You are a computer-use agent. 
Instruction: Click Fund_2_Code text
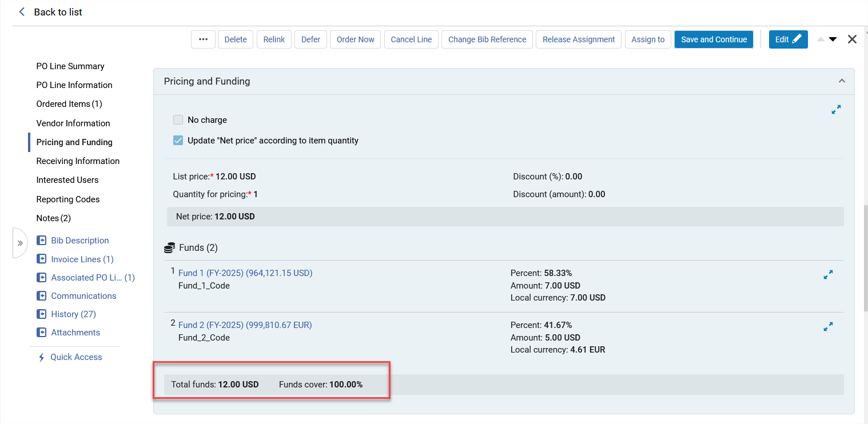[x=204, y=338]
